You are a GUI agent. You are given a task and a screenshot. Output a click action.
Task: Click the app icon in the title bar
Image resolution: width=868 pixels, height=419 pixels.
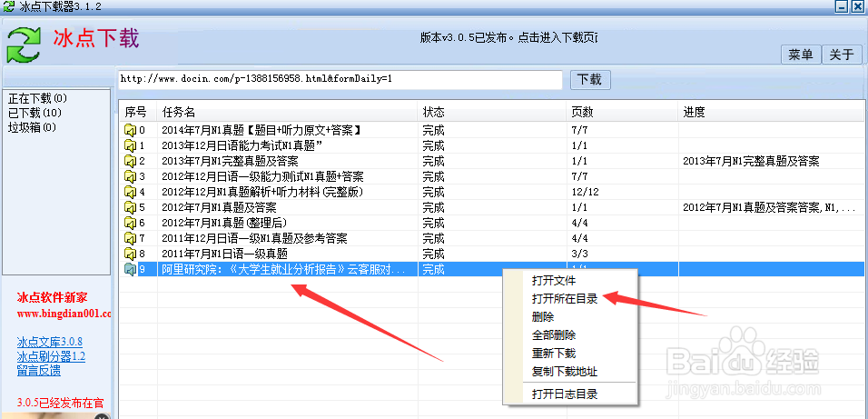[x=8, y=7]
